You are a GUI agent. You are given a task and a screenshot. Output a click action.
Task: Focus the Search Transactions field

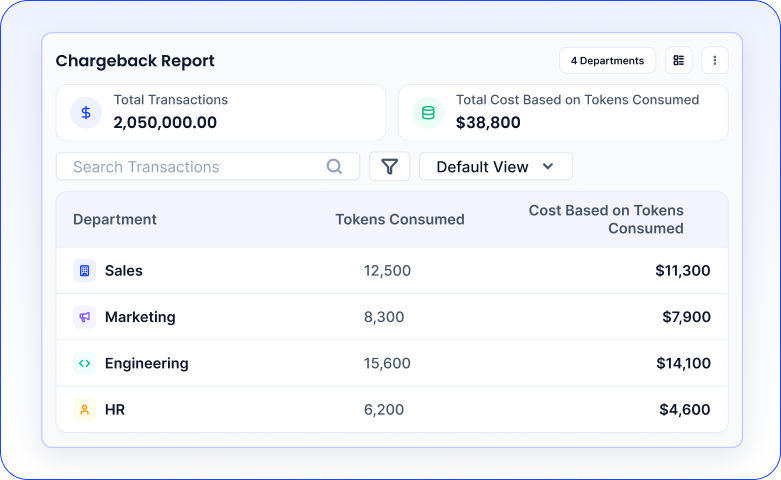[x=208, y=166]
